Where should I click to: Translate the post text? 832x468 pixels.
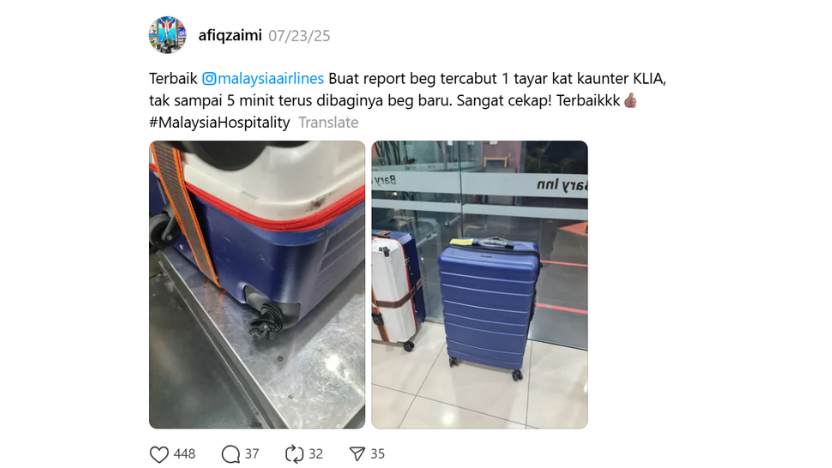coord(328,123)
